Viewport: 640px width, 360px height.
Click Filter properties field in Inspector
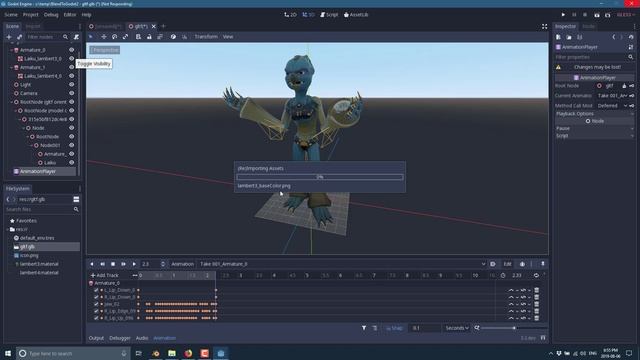[x=594, y=57]
